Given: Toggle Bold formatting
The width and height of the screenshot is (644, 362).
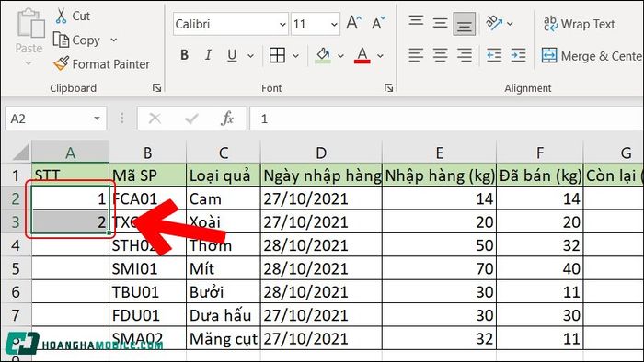Looking at the screenshot, I should coord(184,55).
